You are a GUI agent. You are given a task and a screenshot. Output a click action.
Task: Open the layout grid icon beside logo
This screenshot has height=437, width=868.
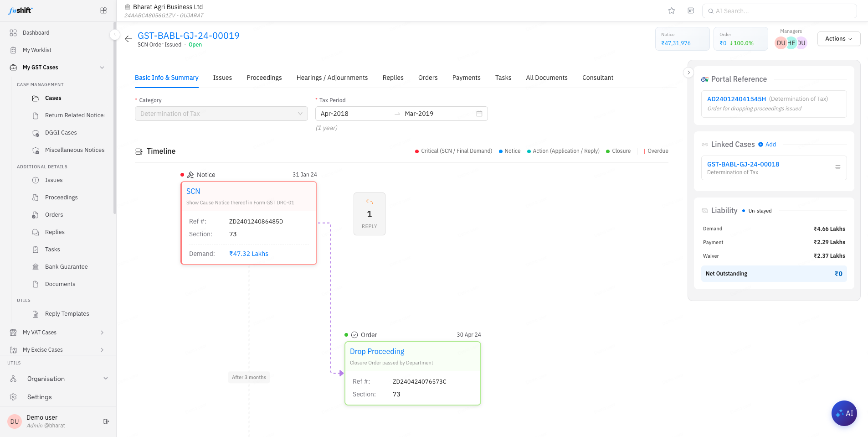103,10
